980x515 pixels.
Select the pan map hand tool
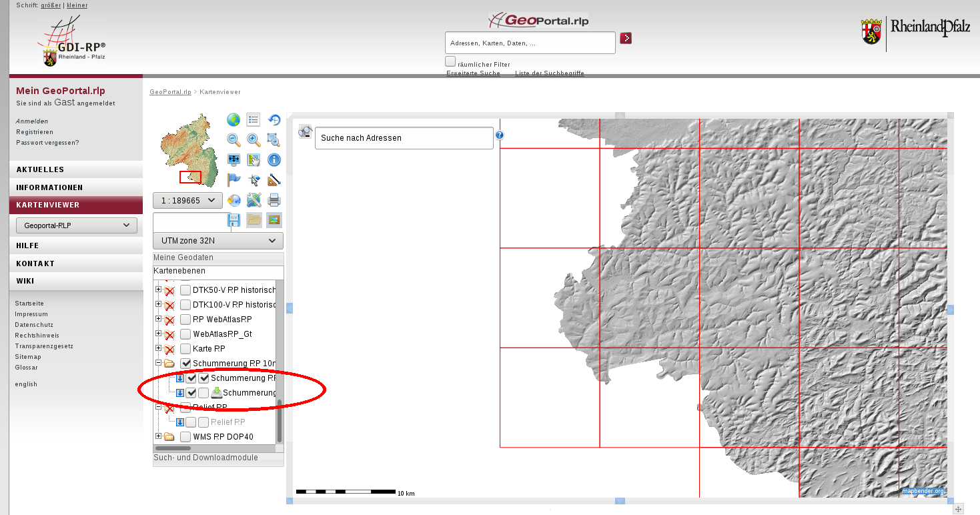[254, 159]
